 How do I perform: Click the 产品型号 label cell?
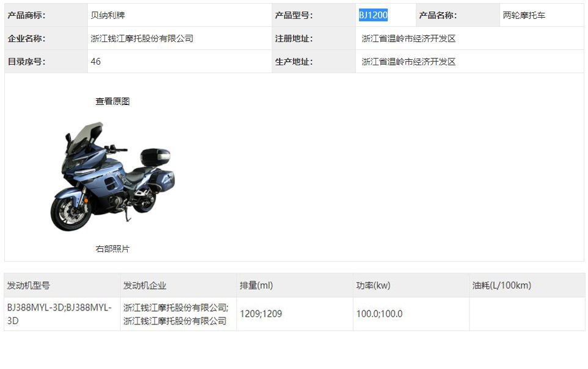coord(294,15)
